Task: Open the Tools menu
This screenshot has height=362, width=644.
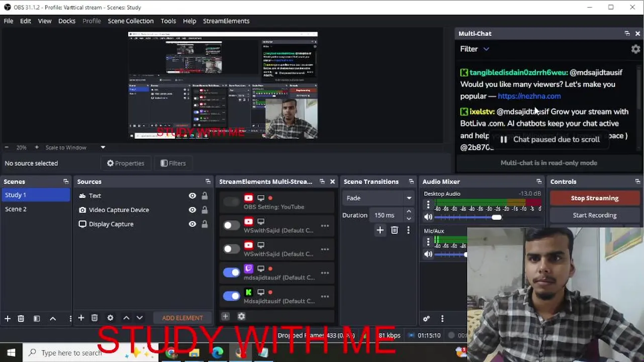Action: coord(168,21)
